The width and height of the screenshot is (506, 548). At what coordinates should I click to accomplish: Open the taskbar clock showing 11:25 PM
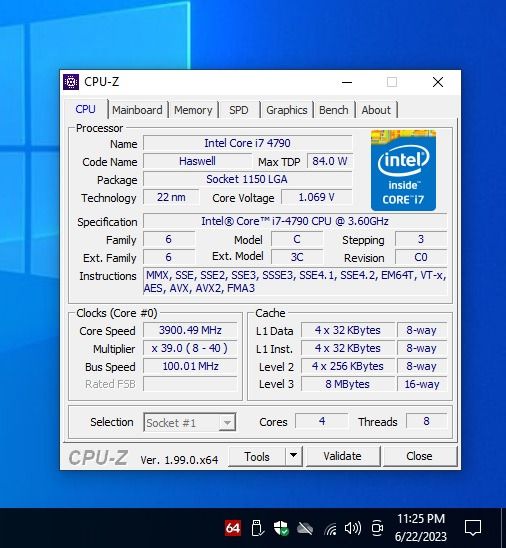[x=421, y=528]
